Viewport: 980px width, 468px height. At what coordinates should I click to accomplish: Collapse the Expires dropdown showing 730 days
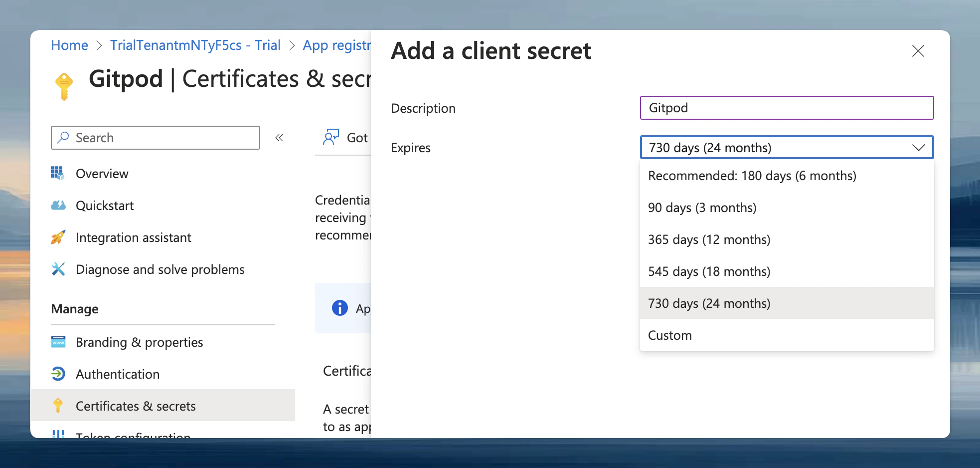pos(787,147)
